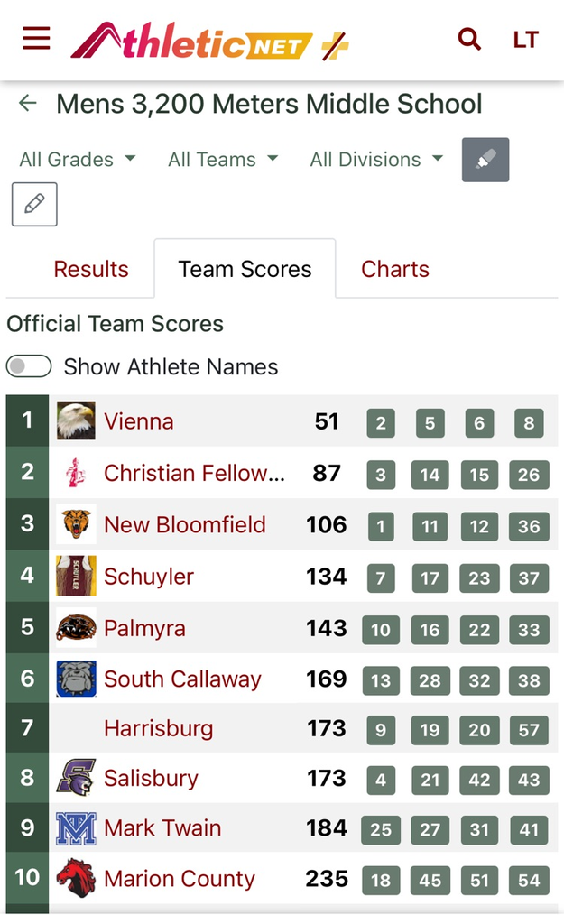Open the hamburger menu
This screenshot has width=564, height=924.
pos(37,39)
